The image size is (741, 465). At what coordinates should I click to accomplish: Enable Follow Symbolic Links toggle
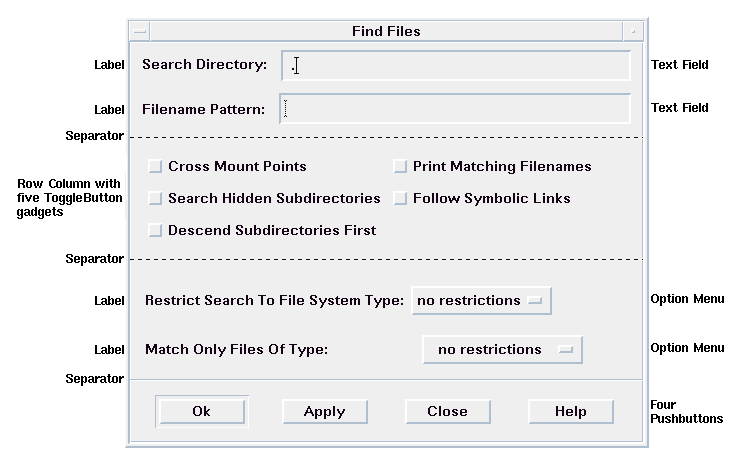[x=400, y=198]
